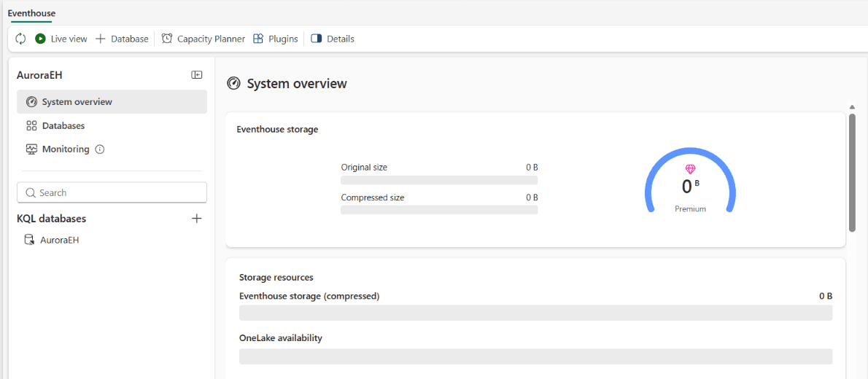Click the System overview heading gauge icon
Viewport: 868px width, 379px height.
tap(233, 84)
